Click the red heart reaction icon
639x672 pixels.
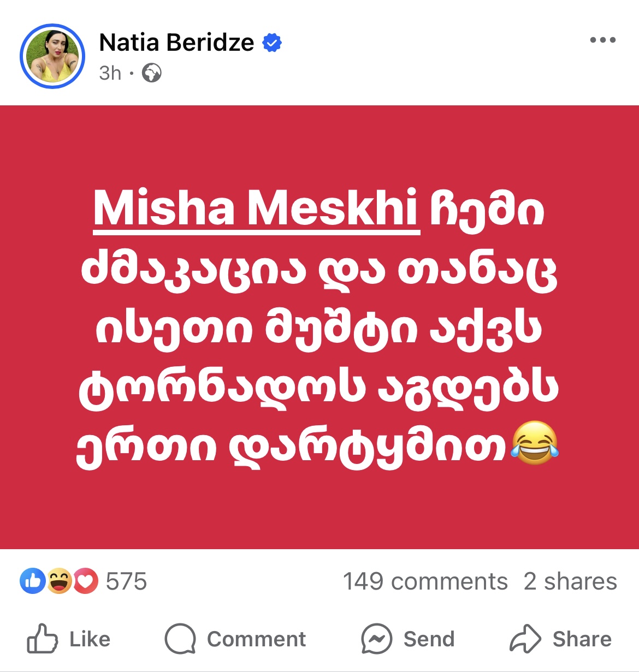pyautogui.click(x=85, y=581)
